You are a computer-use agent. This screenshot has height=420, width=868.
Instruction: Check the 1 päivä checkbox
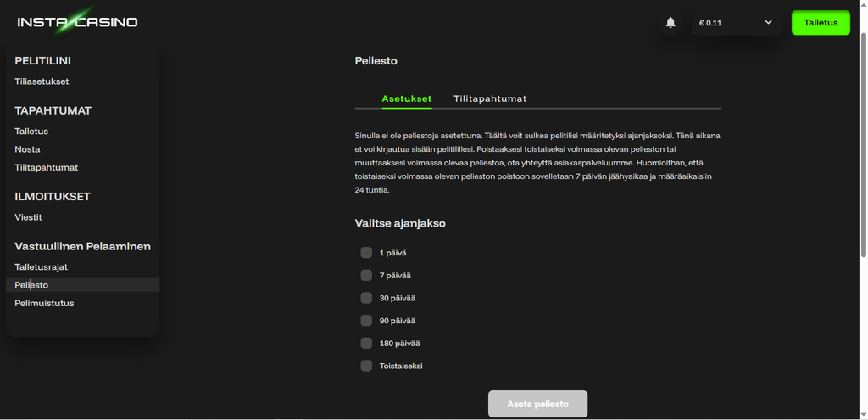(x=366, y=253)
